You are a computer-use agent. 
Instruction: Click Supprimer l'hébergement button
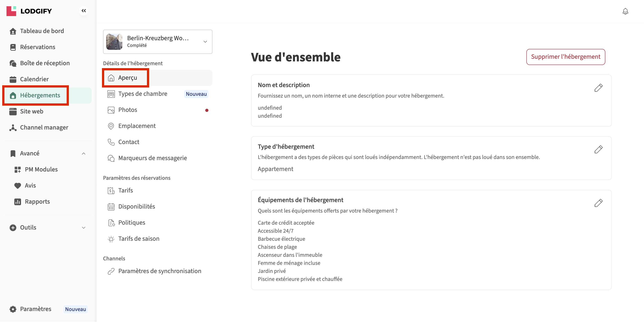[566, 57]
